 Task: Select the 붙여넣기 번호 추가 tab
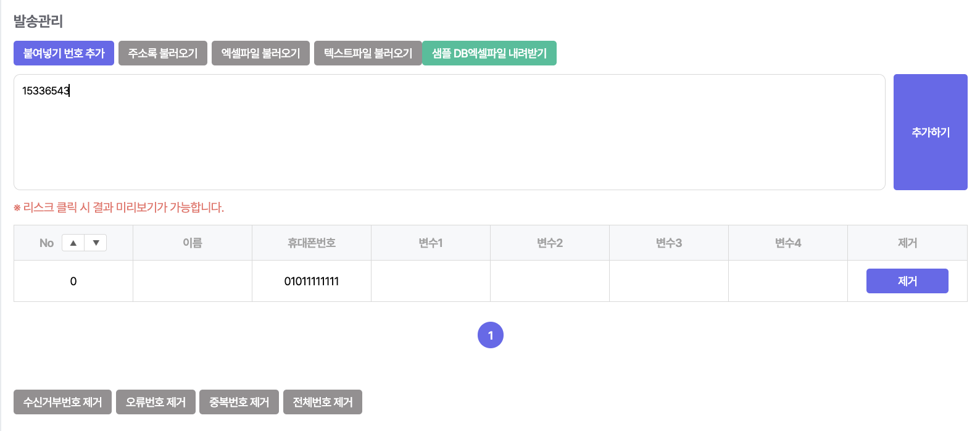click(64, 53)
